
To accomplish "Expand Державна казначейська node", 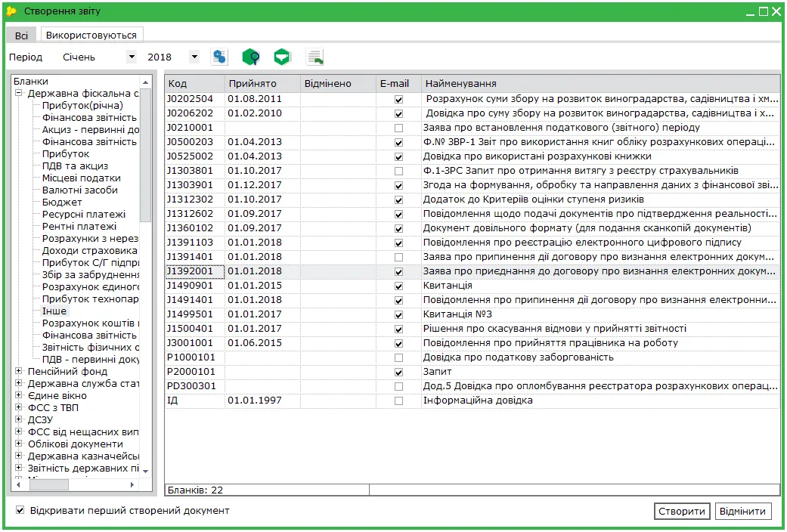I will [19, 456].
